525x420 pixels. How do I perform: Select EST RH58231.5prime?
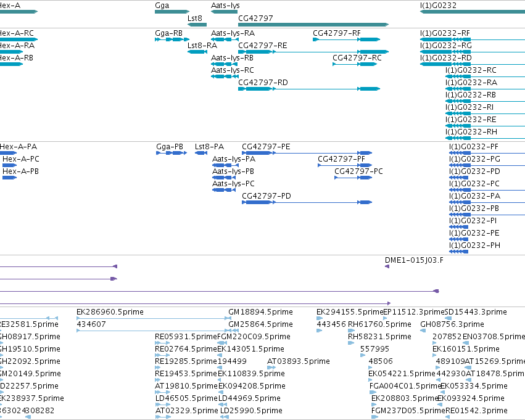click(351, 343)
